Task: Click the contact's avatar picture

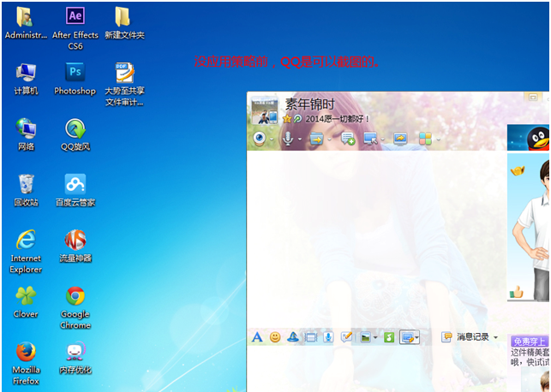Action: pos(264,111)
